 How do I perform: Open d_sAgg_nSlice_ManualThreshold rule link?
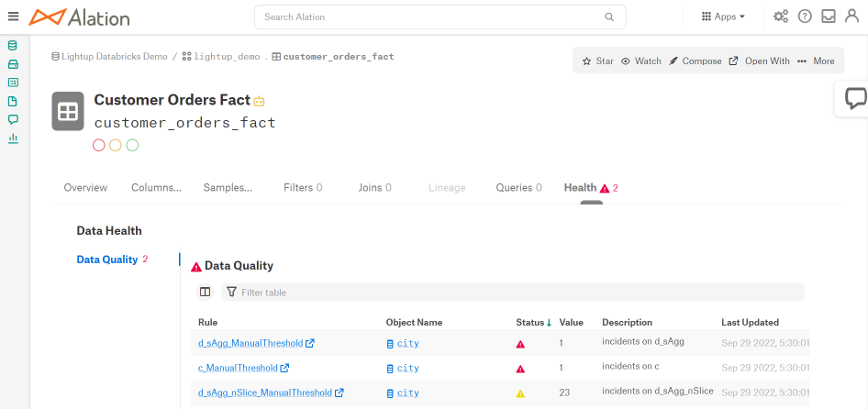[x=271, y=392]
